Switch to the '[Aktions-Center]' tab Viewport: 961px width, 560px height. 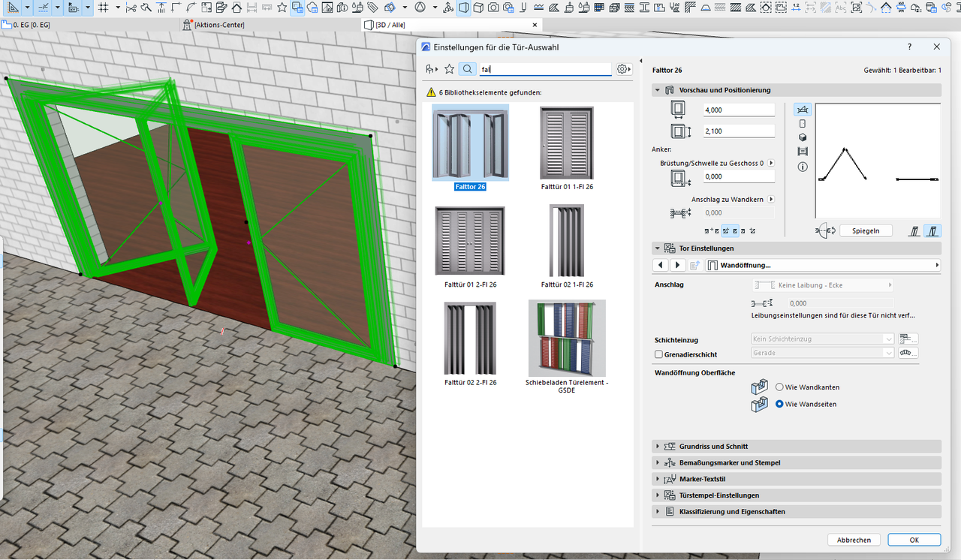point(218,25)
